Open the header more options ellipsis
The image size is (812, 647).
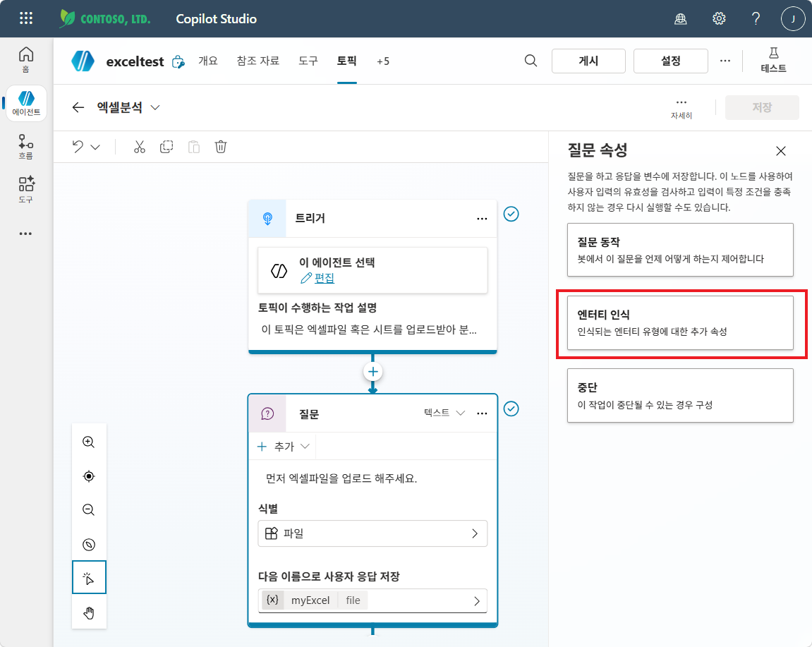(725, 61)
